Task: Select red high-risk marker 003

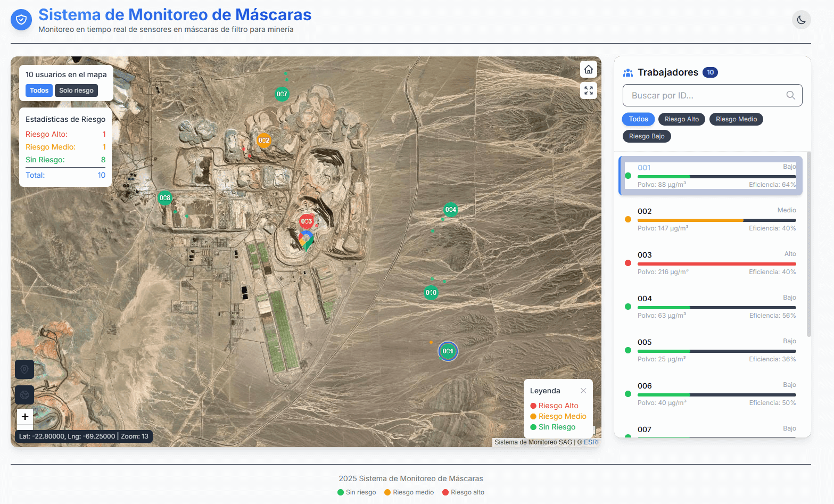Action: [306, 221]
